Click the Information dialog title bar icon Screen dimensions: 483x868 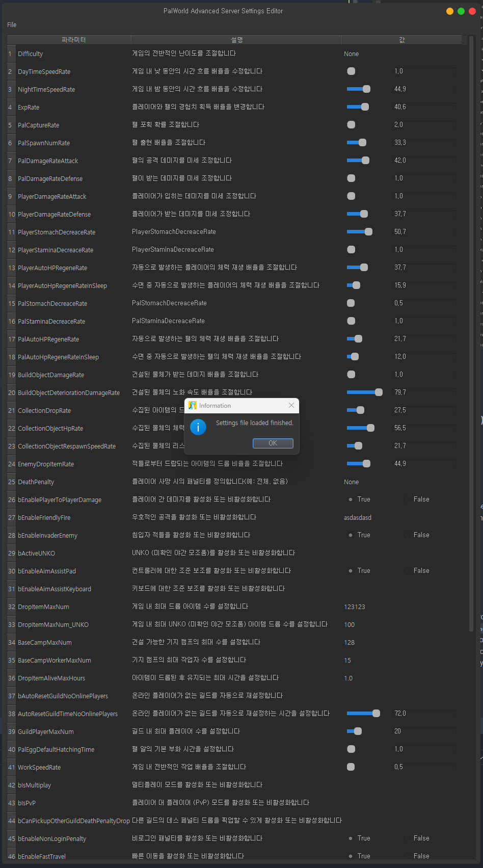pyautogui.click(x=192, y=405)
